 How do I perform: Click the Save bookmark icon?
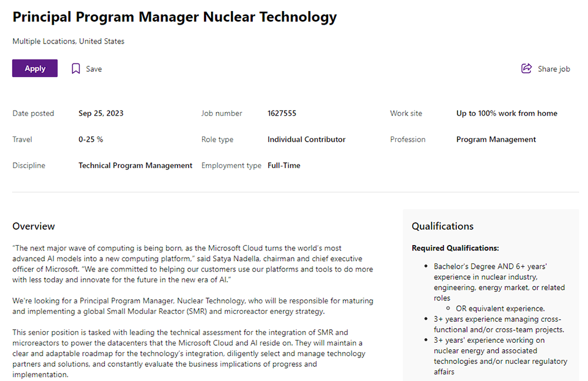(76, 69)
